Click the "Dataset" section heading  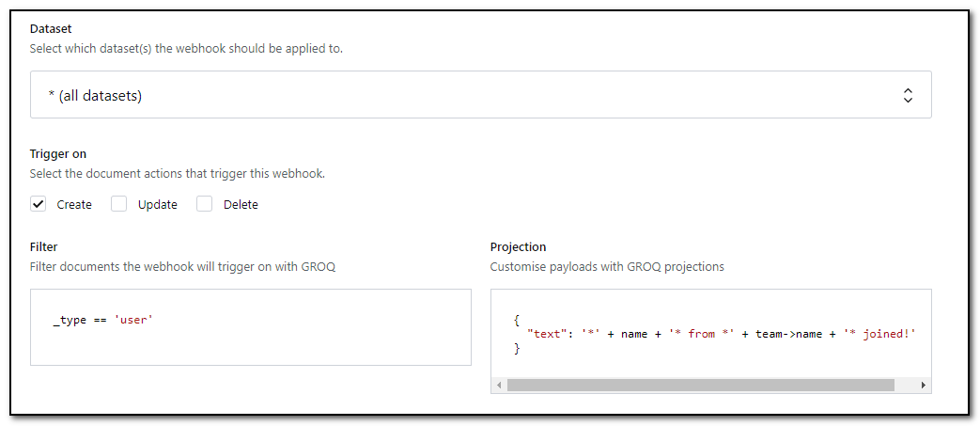(x=51, y=29)
